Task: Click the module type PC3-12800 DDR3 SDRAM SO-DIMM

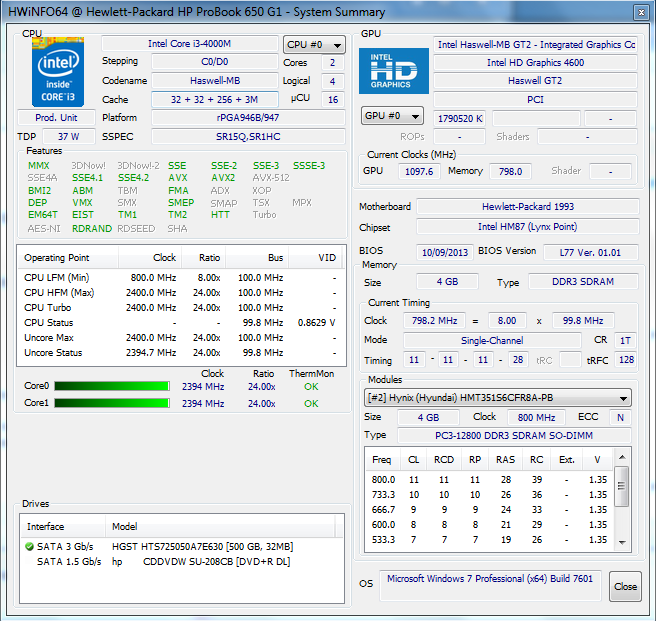Action: [x=514, y=436]
